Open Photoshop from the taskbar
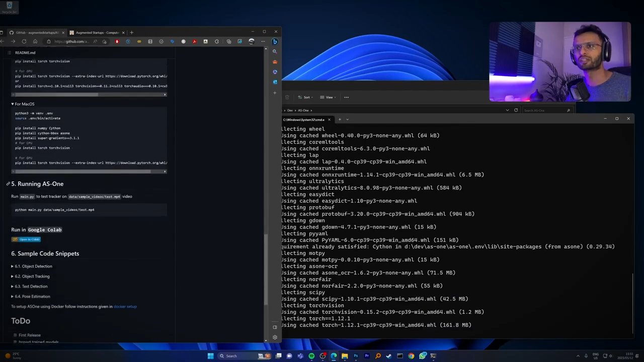Image resolution: width=644 pixels, height=362 pixels. point(356,356)
